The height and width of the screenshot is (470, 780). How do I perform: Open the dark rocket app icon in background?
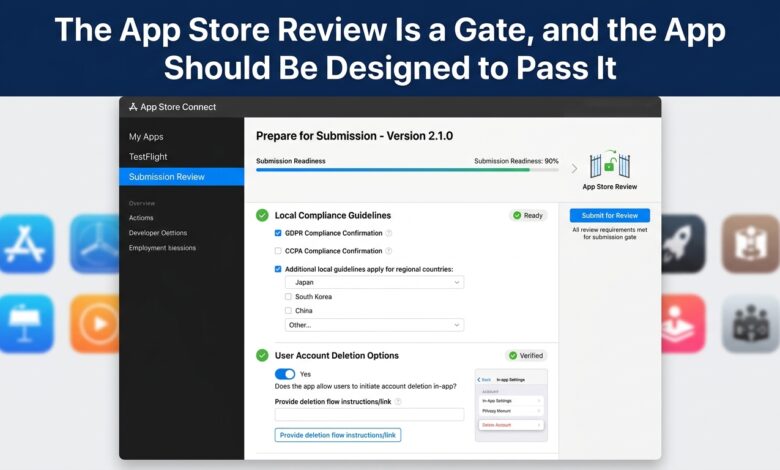point(683,244)
